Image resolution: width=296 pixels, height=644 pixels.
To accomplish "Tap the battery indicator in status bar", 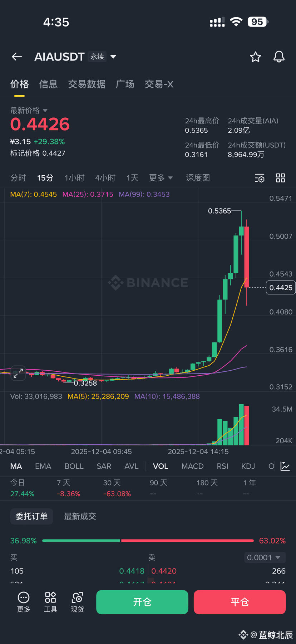I will pyautogui.click(x=258, y=22).
